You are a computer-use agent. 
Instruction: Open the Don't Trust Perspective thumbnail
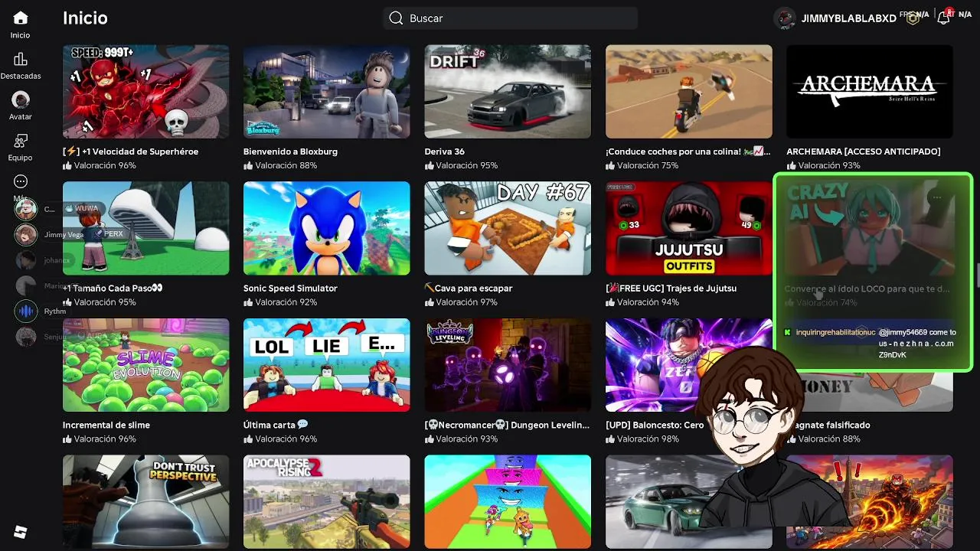click(x=145, y=502)
